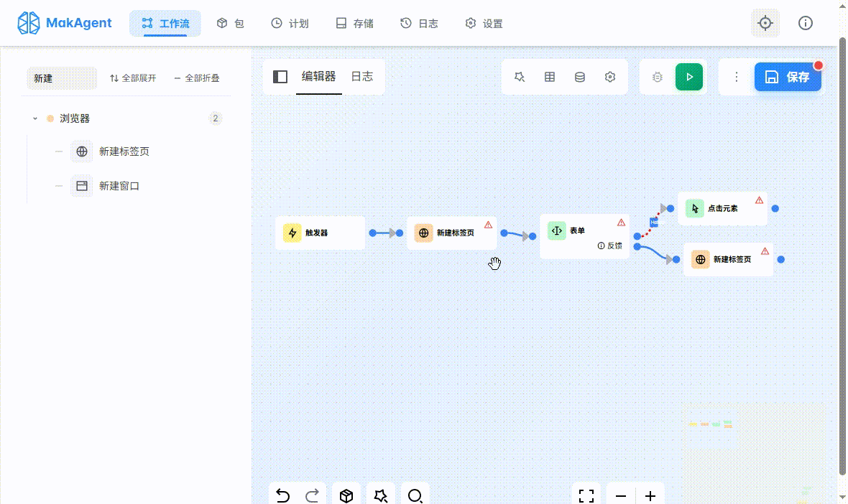This screenshot has height=504, width=848.
Task: Select the debug icon in the top toolbar
Action: tap(657, 77)
